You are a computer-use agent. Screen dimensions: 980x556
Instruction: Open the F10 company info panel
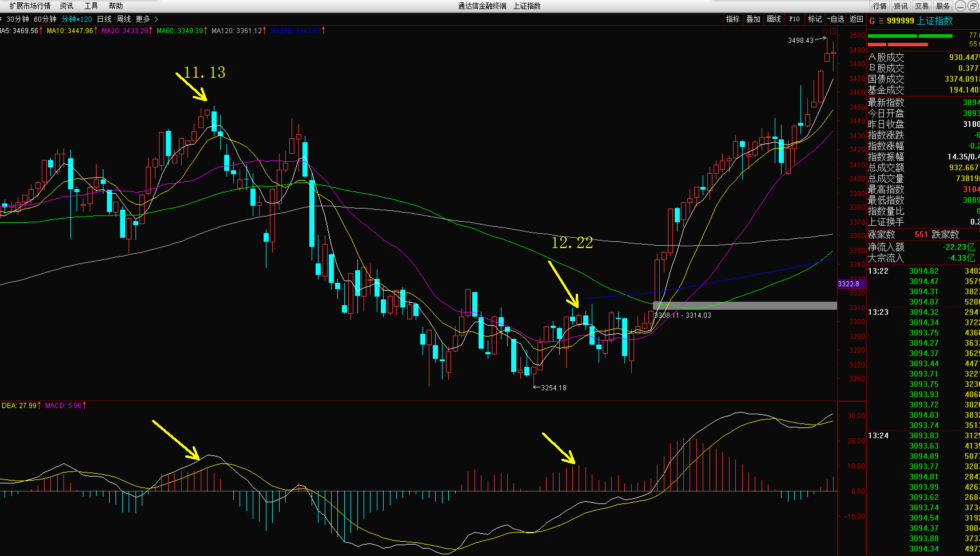[794, 19]
